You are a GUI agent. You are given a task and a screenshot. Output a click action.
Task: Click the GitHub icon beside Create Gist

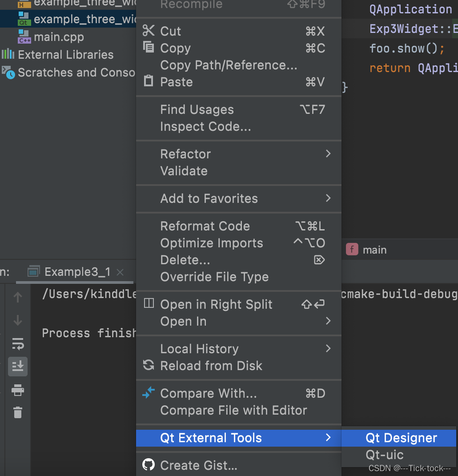point(149,466)
